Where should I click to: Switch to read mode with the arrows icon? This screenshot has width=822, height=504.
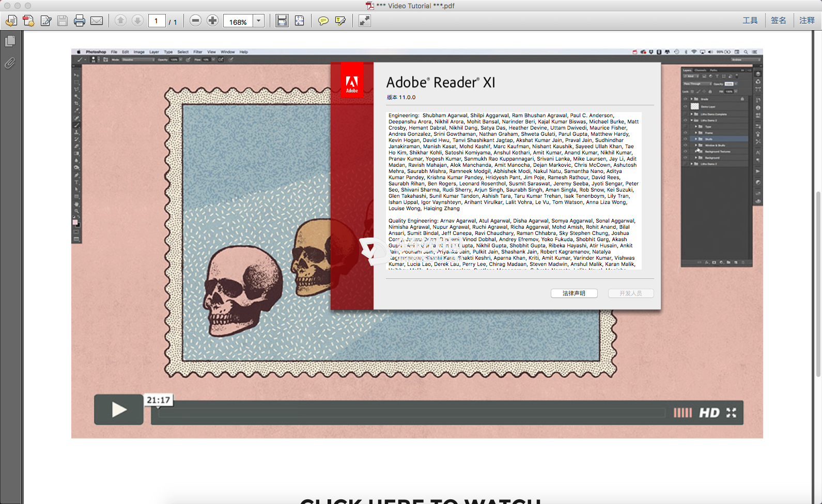point(365,21)
